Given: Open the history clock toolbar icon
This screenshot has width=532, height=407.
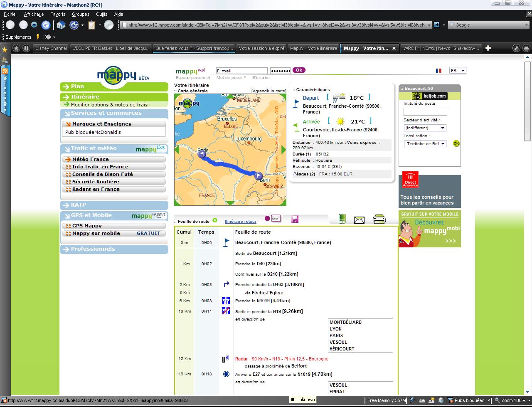Looking at the screenshot, I should [108, 25].
